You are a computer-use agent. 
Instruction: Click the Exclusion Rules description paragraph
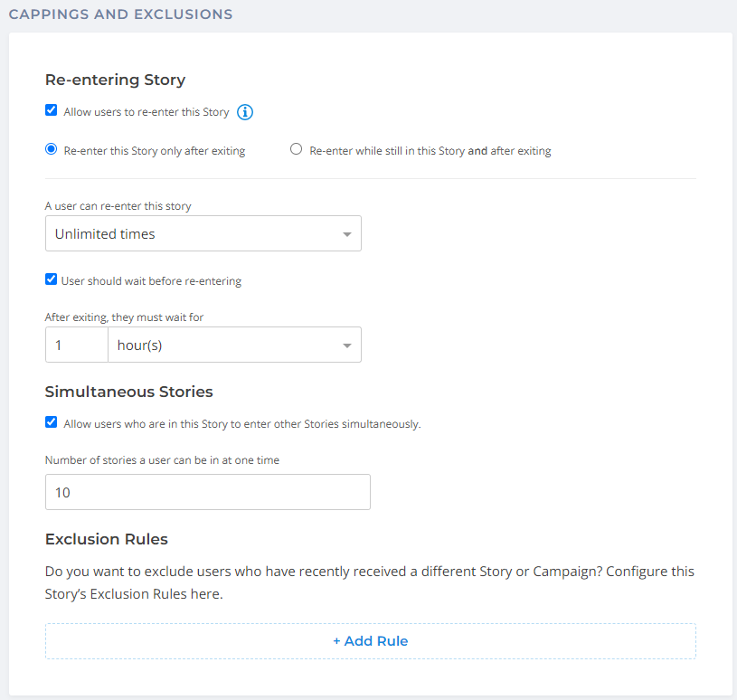370,583
